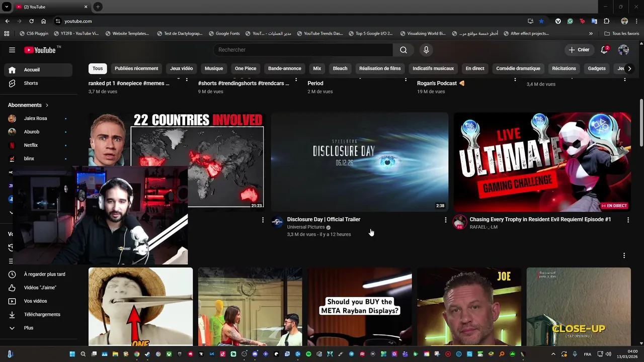Viewport: 644px width, 362px height.
Task: Select the Gadgets chip
Action: coord(597,68)
